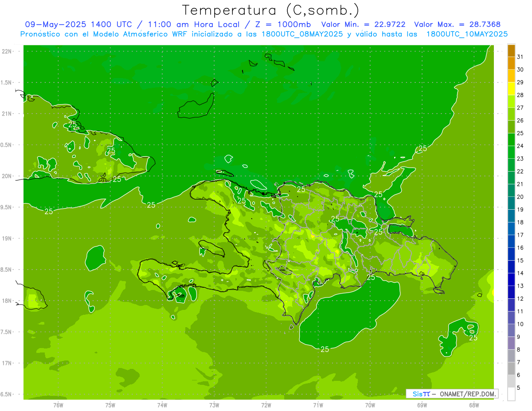Click the "6.5N" latitude axis label
532x411 pixels.
coord(7,394)
